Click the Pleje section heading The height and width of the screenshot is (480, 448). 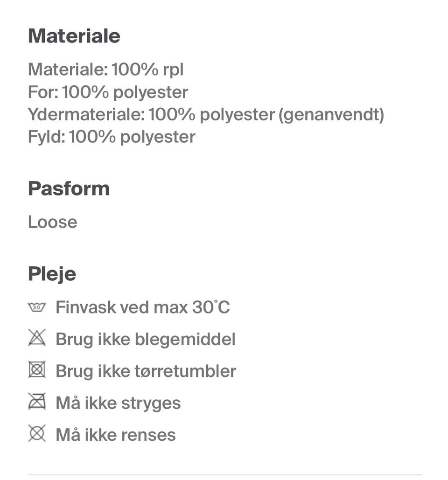coord(52,274)
